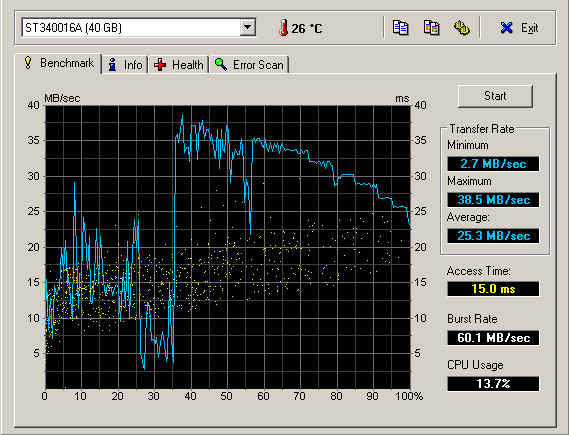Click the Start benchmark button
This screenshot has width=569, height=435.
click(495, 96)
